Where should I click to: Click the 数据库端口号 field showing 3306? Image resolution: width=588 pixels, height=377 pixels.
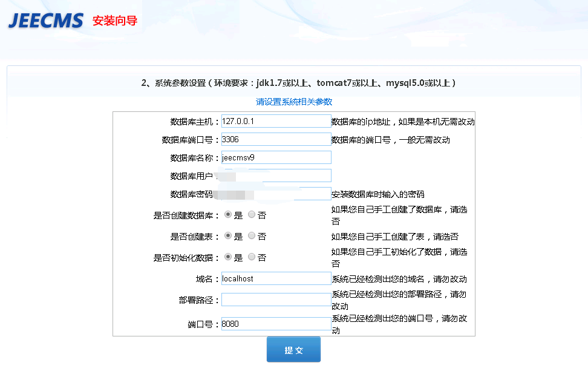(x=276, y=139)
